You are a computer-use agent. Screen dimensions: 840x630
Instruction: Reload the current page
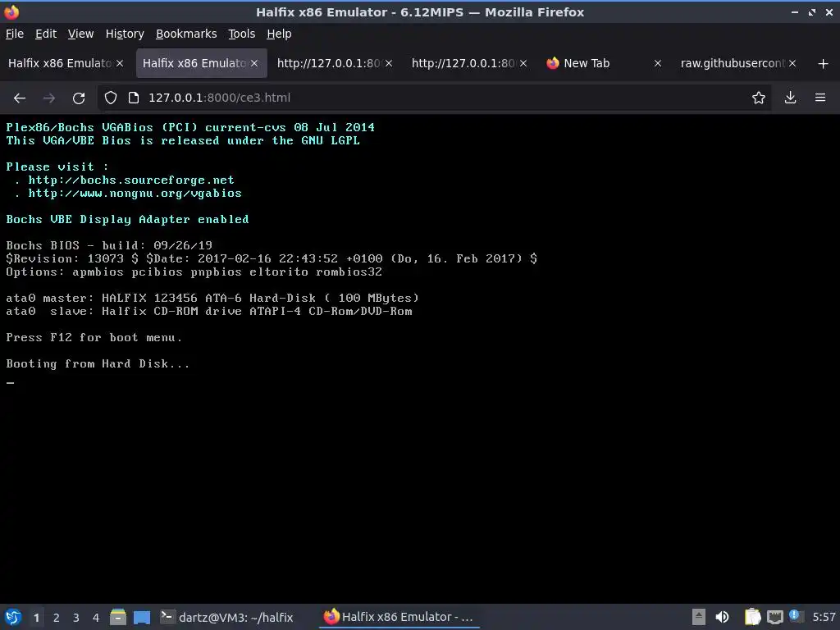coord(79,98)
